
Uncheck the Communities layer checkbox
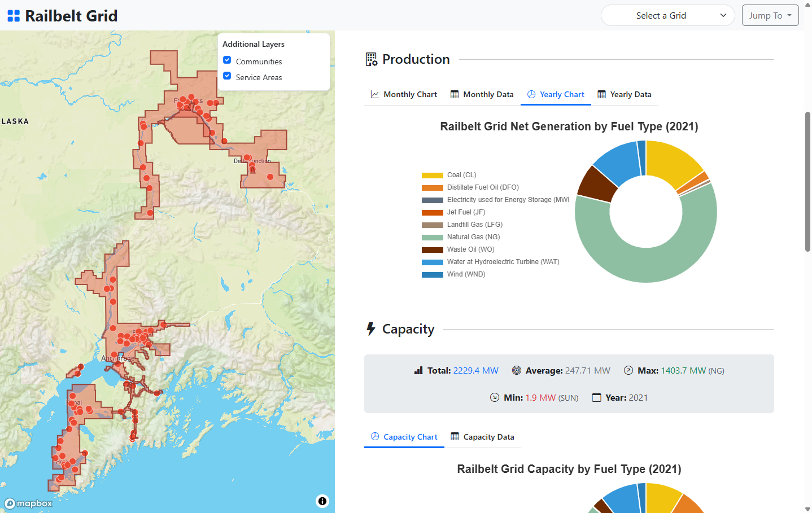227,60
